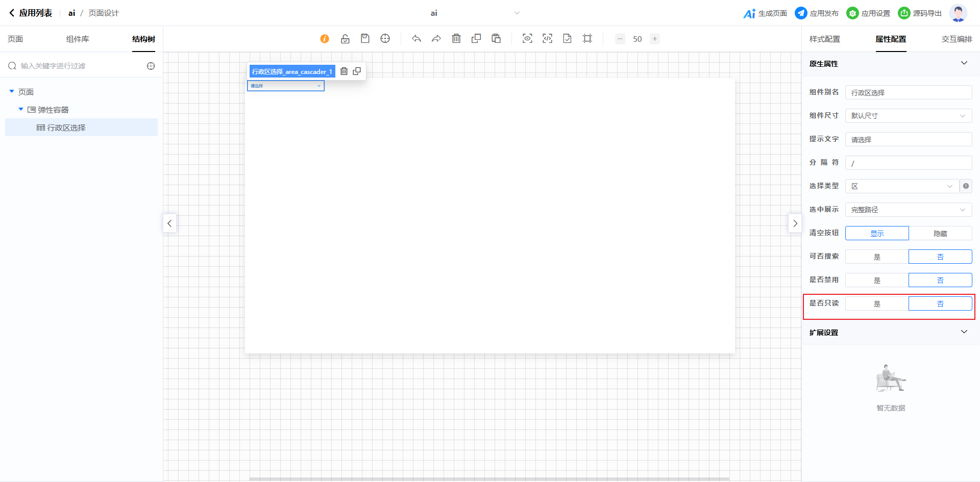This screenshot has width=980, height=482.
Task: Click the orange info icon
Action: click(325, 39)
